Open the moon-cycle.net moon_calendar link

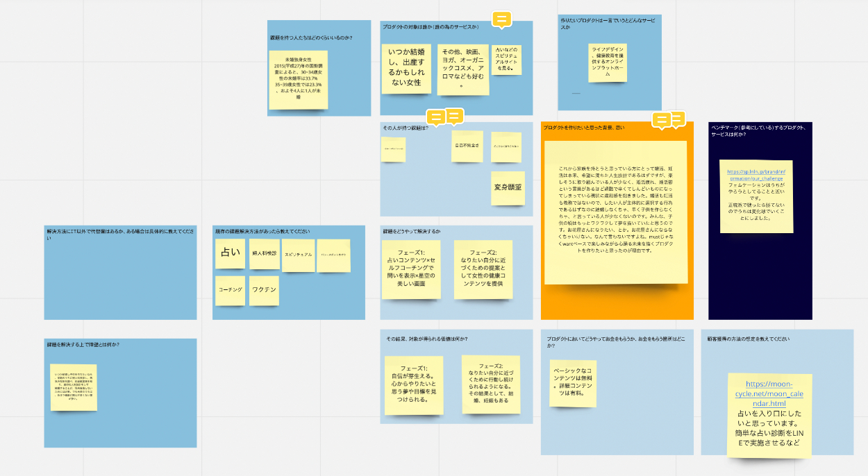(769, 393)
